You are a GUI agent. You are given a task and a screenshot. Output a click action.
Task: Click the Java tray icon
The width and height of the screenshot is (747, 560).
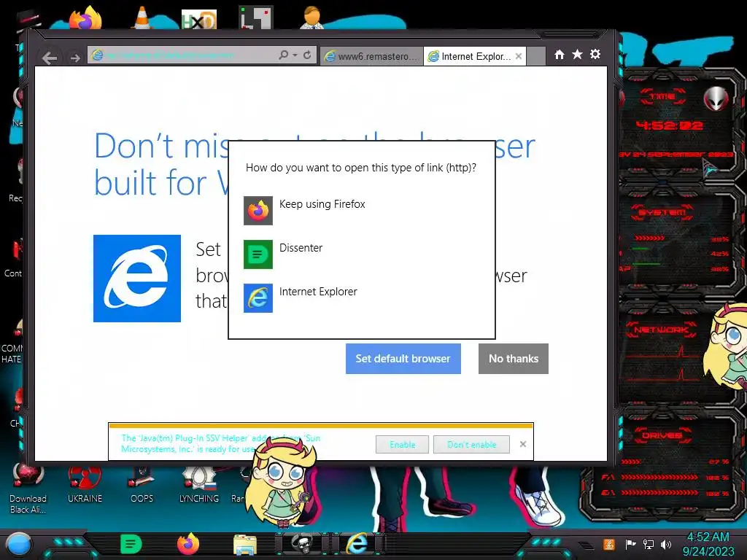pos(608,544)
